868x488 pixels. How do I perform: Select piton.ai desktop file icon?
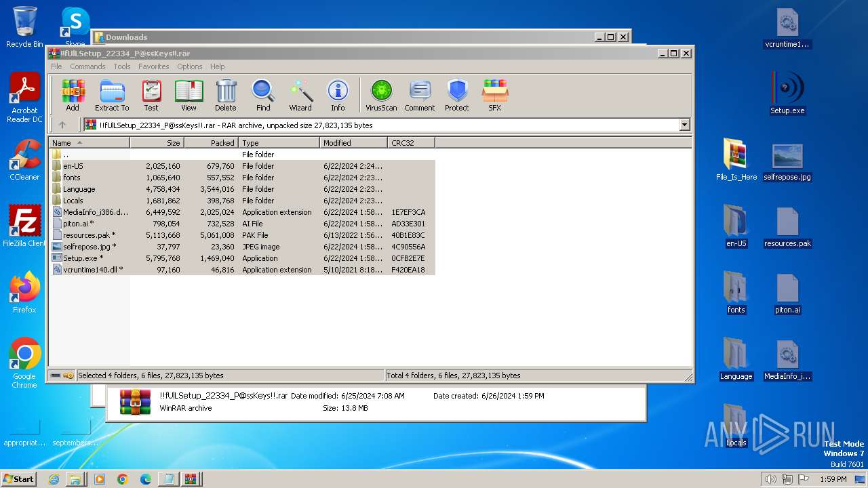point(787,293)
